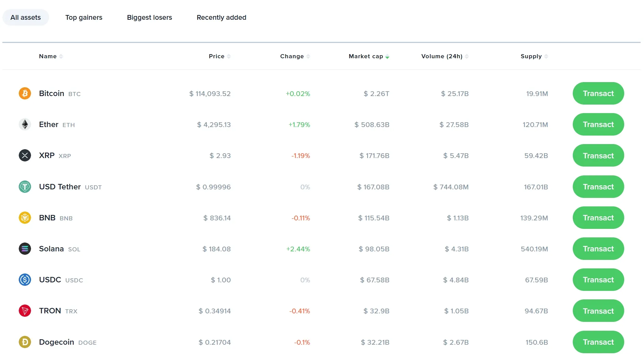Click the USDC logo icon

tap(25, 280)
